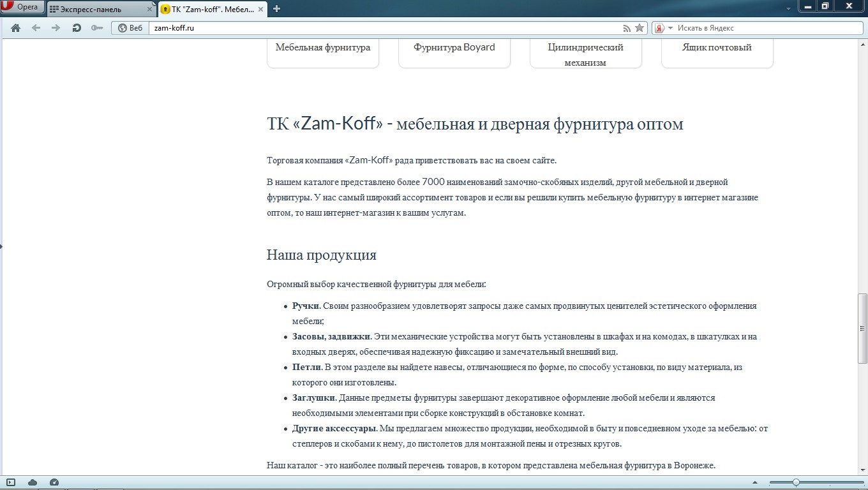Open the Фурнитура Boyard category card

454,53
